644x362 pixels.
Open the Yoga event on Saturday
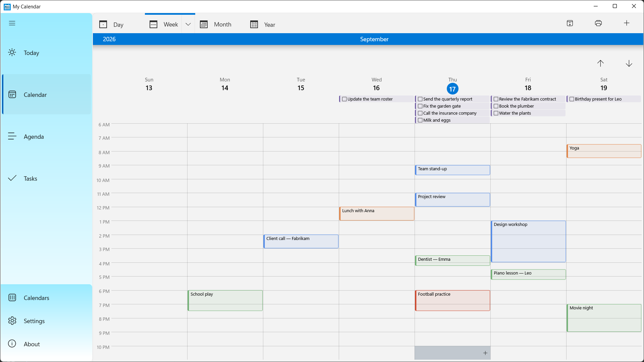pyautogui.click(x=604, y=151)
